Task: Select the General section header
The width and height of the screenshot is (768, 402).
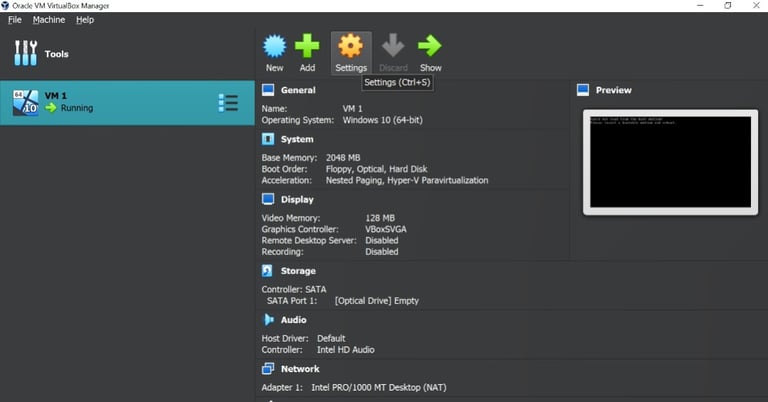Action: coord(297,90)
